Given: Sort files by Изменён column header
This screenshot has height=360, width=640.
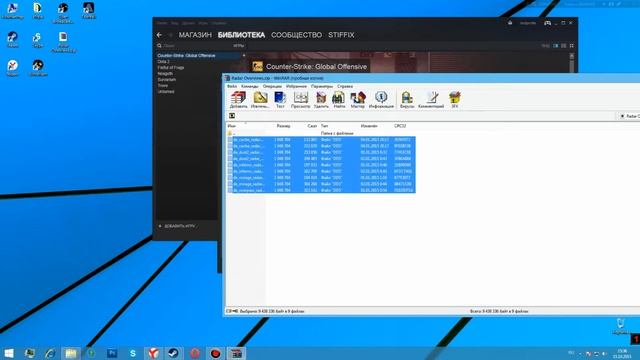Looking at the screenshot, I should point(369,126).
